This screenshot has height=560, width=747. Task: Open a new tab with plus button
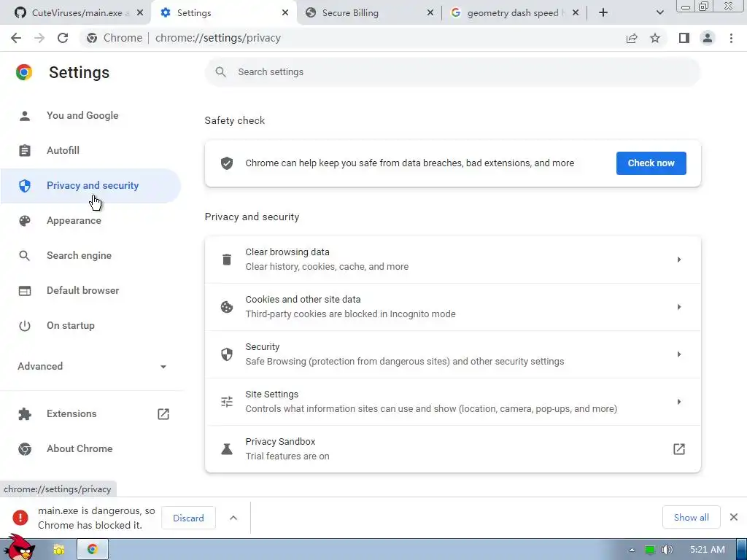603,13
